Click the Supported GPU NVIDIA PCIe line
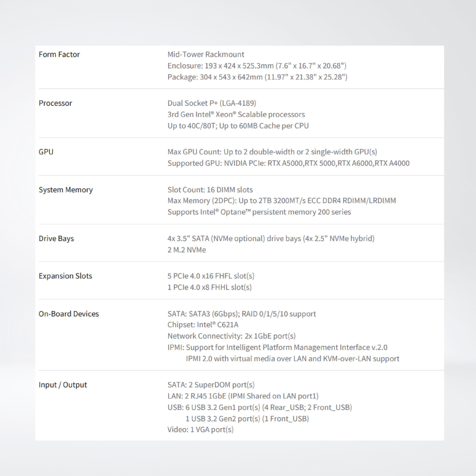This screenshot has width=476, height=476. pyautogui.click(x=288, y=163)
